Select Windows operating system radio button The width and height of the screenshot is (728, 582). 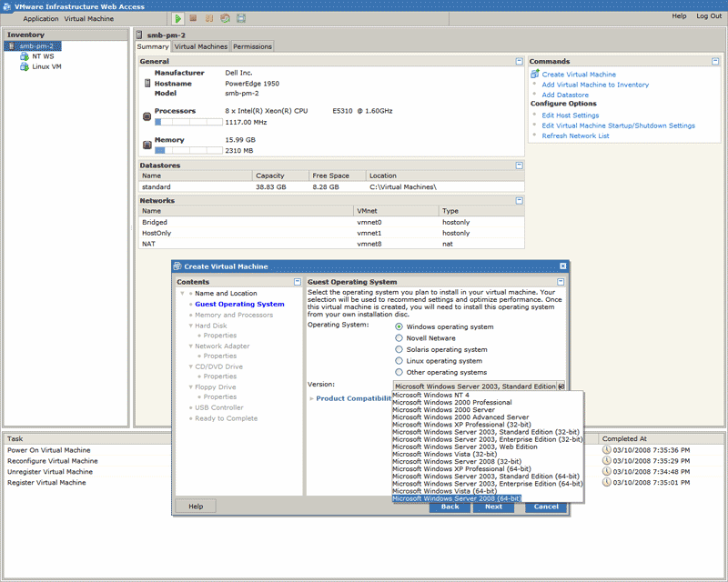pos(399,326)
